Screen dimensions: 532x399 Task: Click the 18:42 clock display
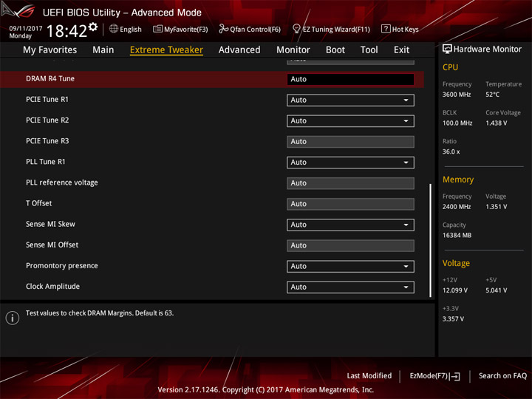[x=66, y=31]
